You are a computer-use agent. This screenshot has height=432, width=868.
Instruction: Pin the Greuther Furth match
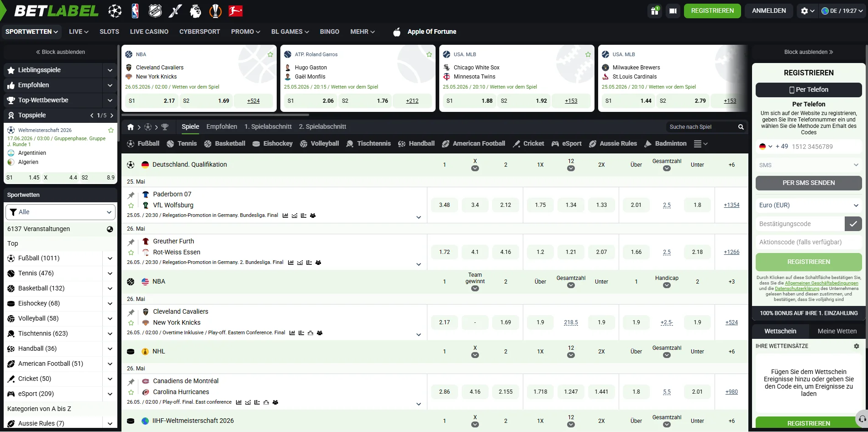pos(131,242)
